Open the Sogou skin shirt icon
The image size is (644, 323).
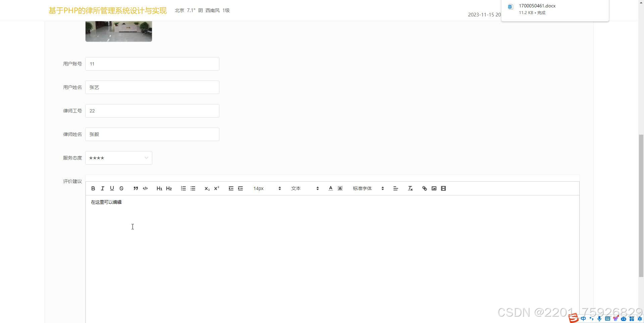615,319
